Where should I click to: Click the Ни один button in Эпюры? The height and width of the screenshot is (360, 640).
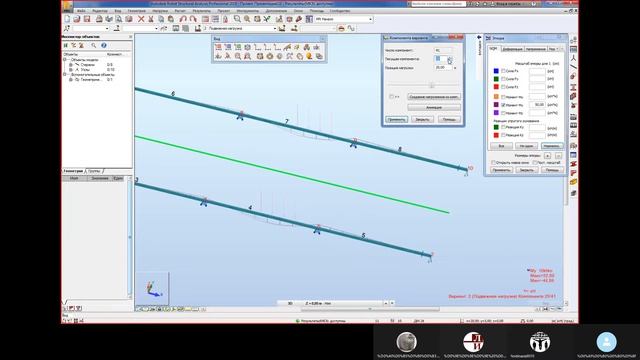coord(526,146)
